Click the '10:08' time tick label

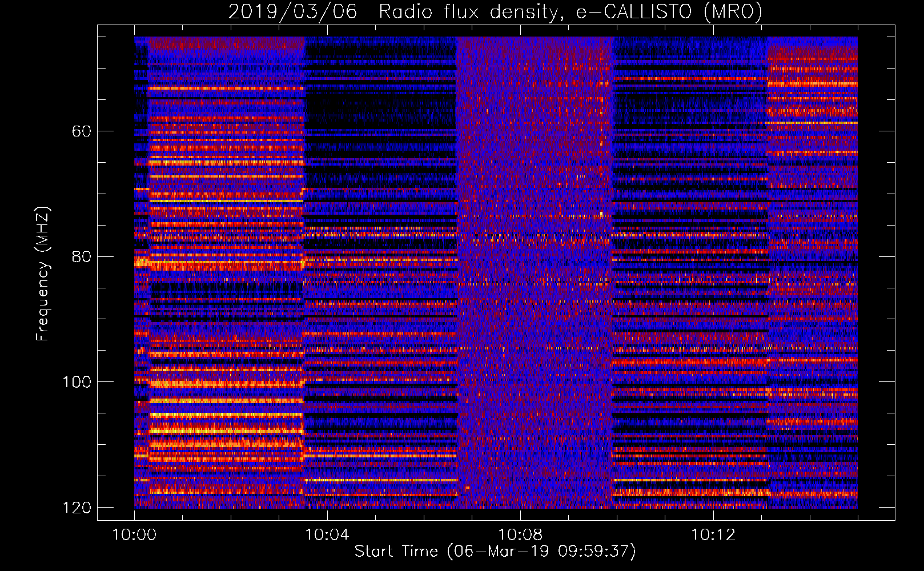pos(520,535)
